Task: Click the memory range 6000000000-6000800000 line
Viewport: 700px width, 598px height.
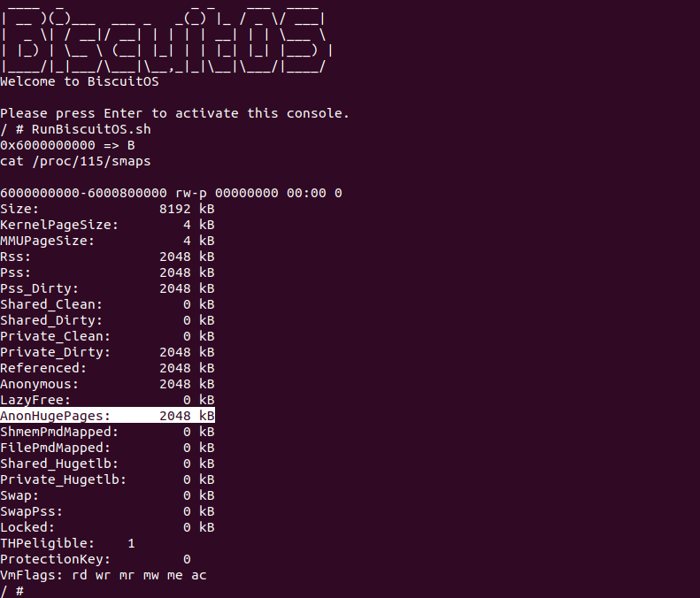Action: [171, 193]
